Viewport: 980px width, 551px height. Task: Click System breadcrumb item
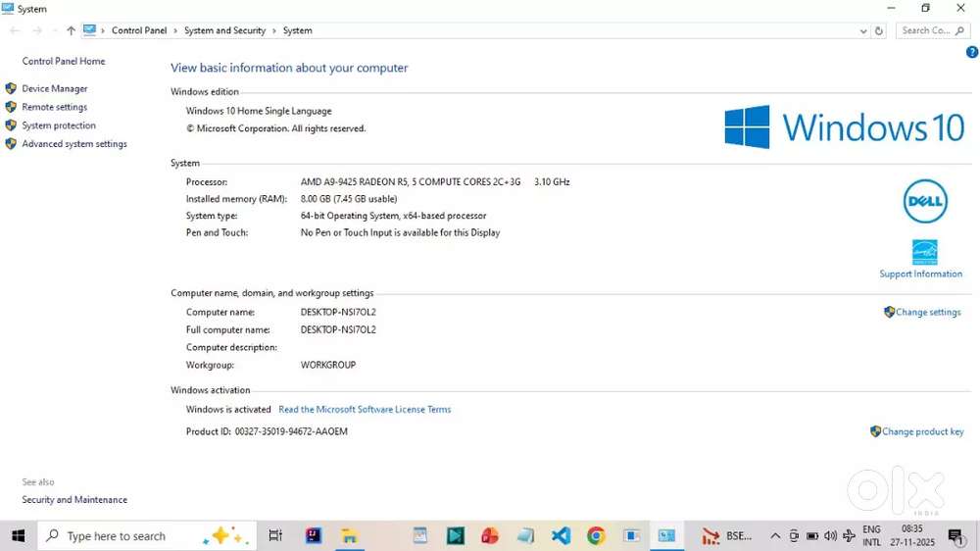[298, 30]
